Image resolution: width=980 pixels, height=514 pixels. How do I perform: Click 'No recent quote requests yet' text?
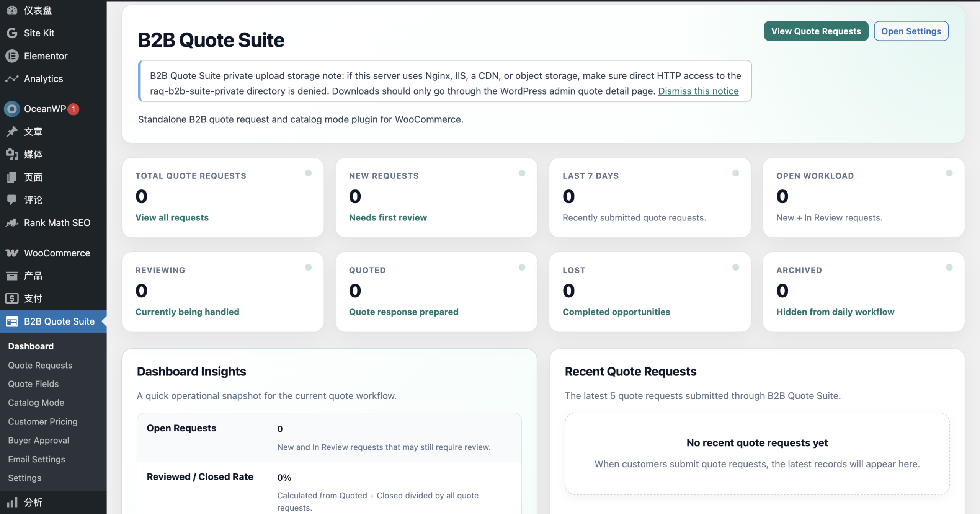point(757,443)
